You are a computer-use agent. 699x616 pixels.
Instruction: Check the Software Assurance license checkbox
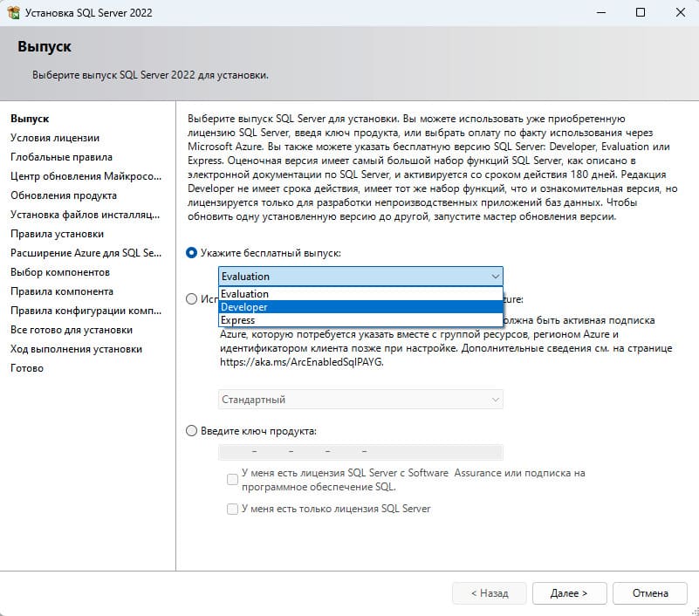coord(232,479)
